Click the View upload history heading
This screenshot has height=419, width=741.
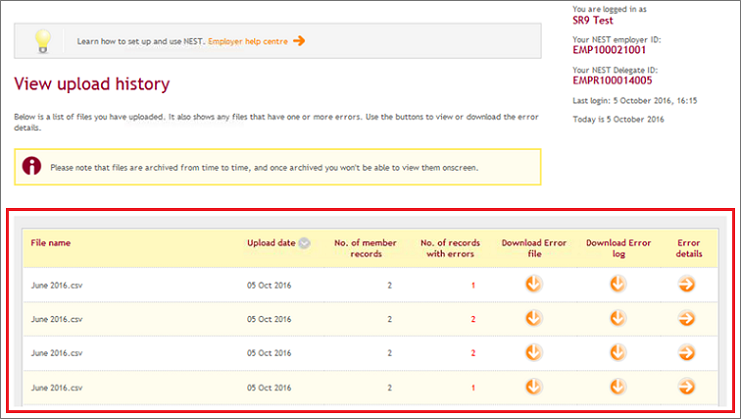point(92,84)
